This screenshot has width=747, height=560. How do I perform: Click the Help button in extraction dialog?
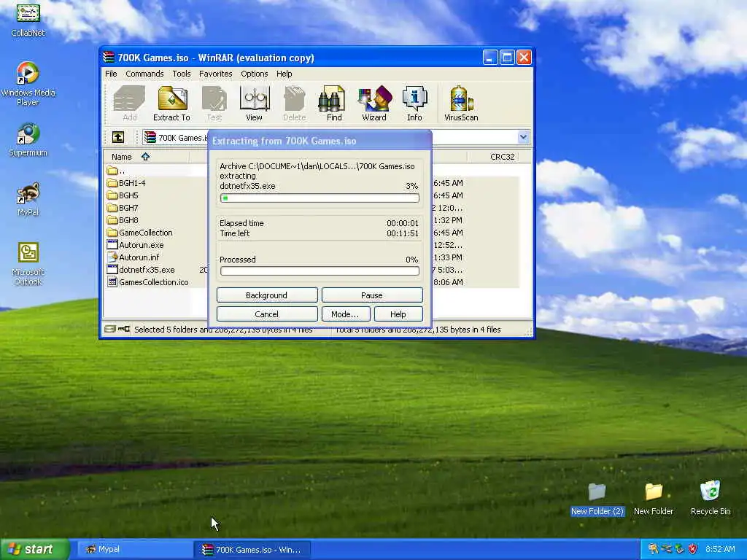[x=398, y=314]
